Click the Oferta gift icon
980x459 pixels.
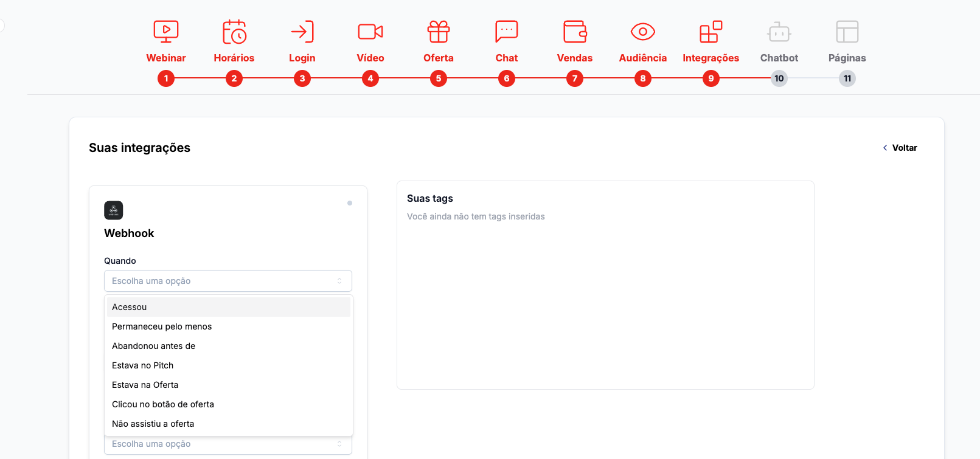[x=439, y=32]
